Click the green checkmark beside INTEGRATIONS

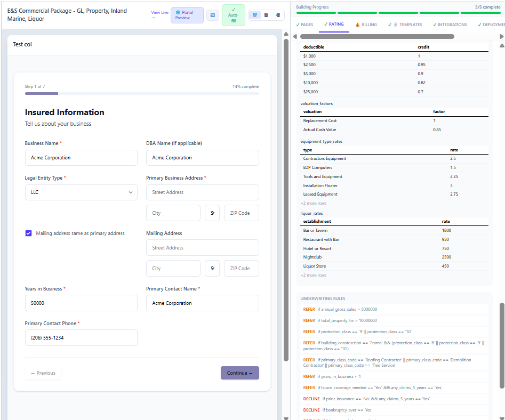[x=434, y=25]
